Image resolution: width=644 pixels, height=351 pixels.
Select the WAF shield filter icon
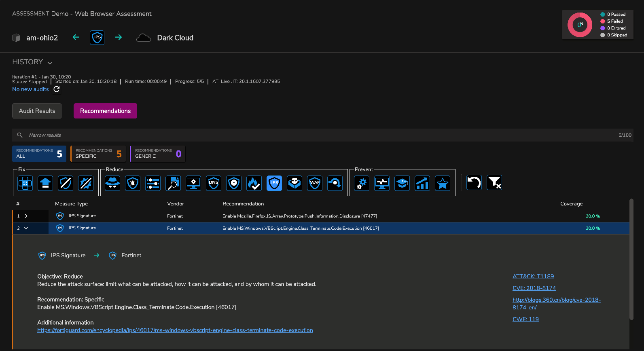click(315, 183)
